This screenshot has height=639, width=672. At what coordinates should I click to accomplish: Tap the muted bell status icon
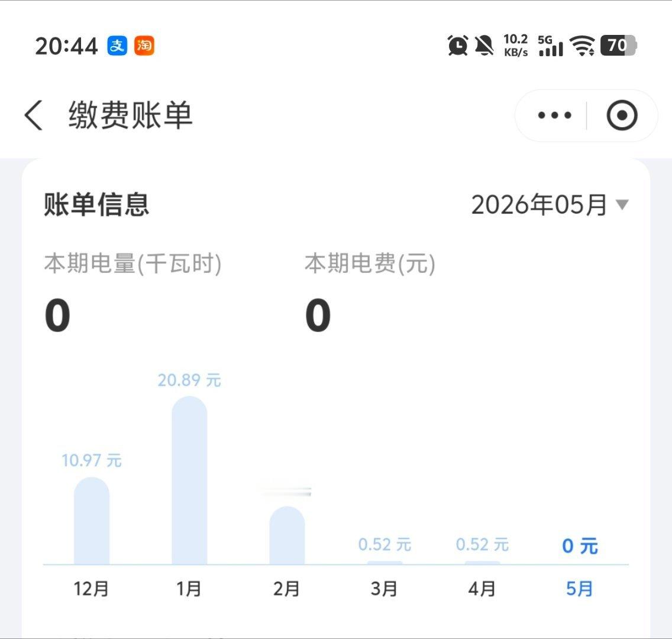pos(484,46)
